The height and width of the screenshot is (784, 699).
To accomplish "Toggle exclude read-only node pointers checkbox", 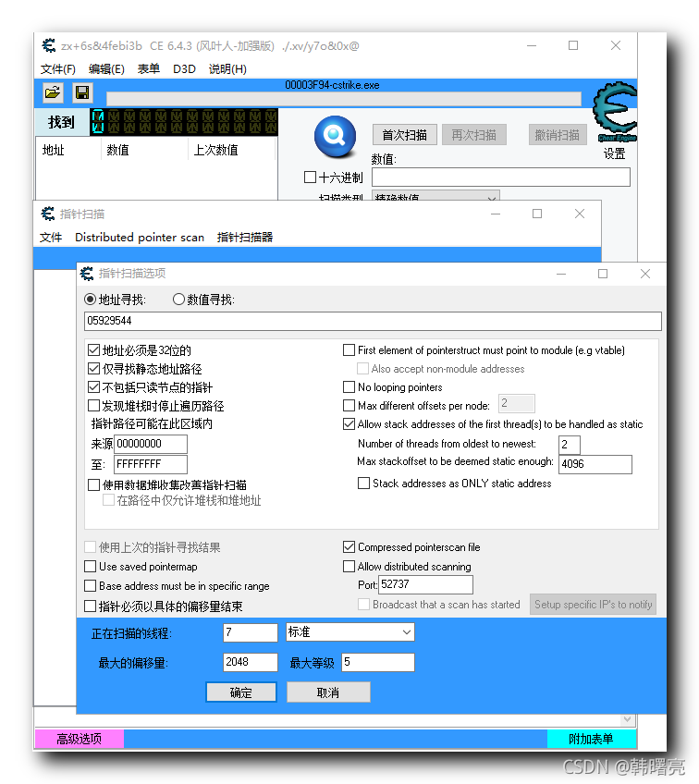I will tap(93, 387).
